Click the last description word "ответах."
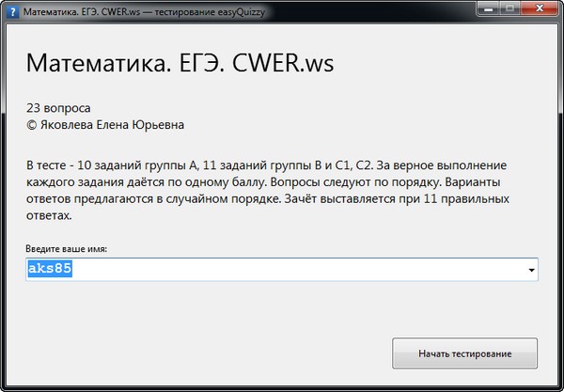The width and height of the screenshot is (564, 392). (x=49, y=215)
